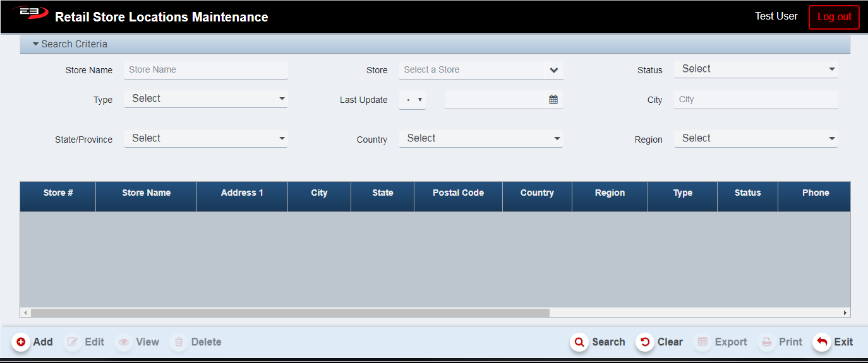The width and height of the screenshot is (868, 363).
Task: Open the Country dropdown
Action: pyautogui.click(x=481, y=138)
